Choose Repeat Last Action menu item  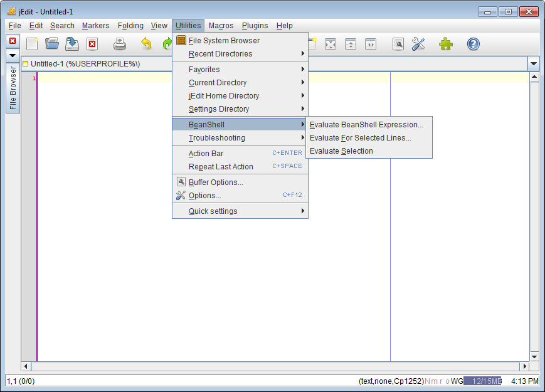(x=240, y=167)
